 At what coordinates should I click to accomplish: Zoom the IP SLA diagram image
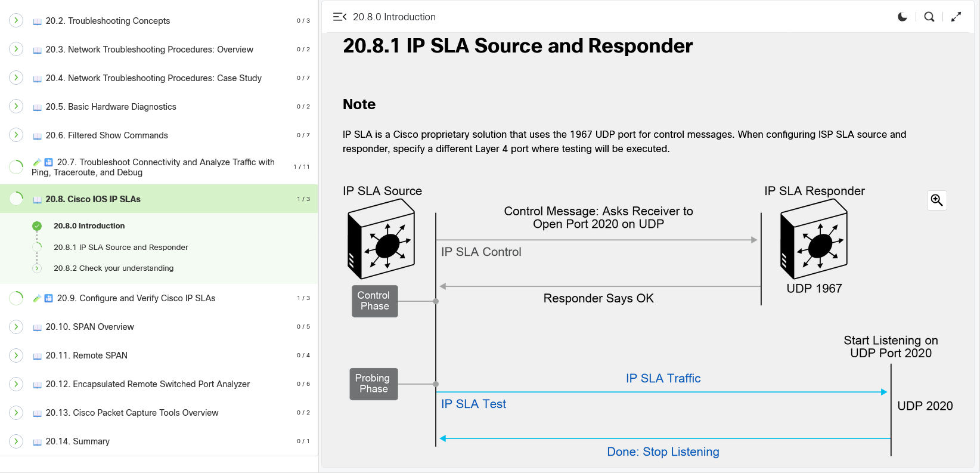[x=936, y=200]
